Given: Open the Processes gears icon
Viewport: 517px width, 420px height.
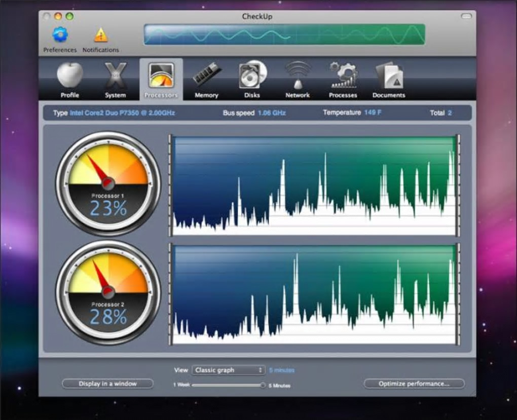Looking at the screenshot, I should 343,76.
